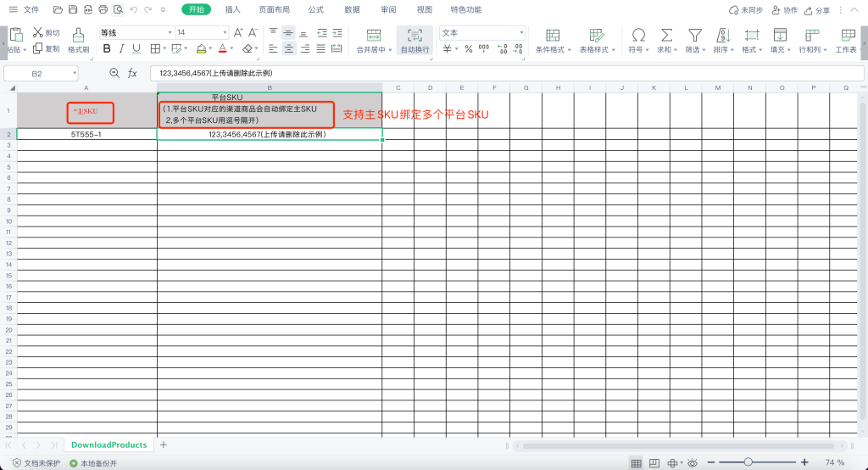The image size is (868, 470).
Task: Open the number format dropdown showing 文本
Action: click(482, 32)
